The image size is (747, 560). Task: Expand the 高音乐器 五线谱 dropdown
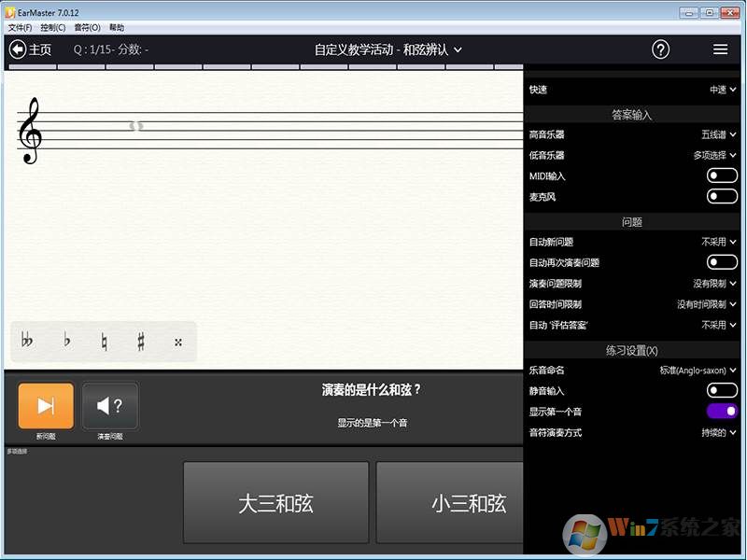(x=718, y=134)
